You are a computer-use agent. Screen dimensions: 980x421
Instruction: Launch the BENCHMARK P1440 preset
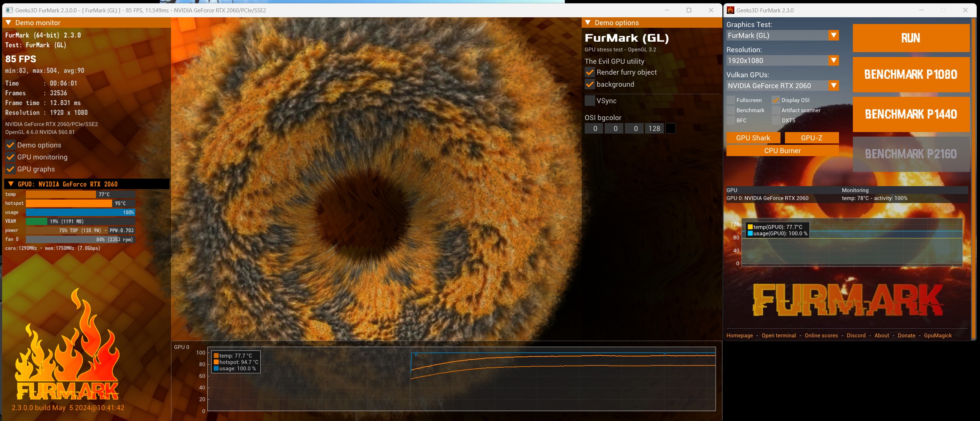point(911,114)
